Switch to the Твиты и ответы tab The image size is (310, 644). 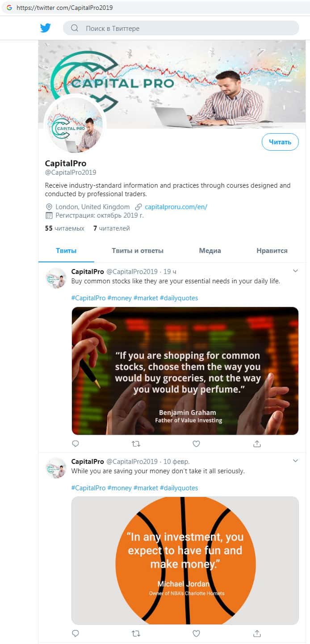[x=138, y=251]
